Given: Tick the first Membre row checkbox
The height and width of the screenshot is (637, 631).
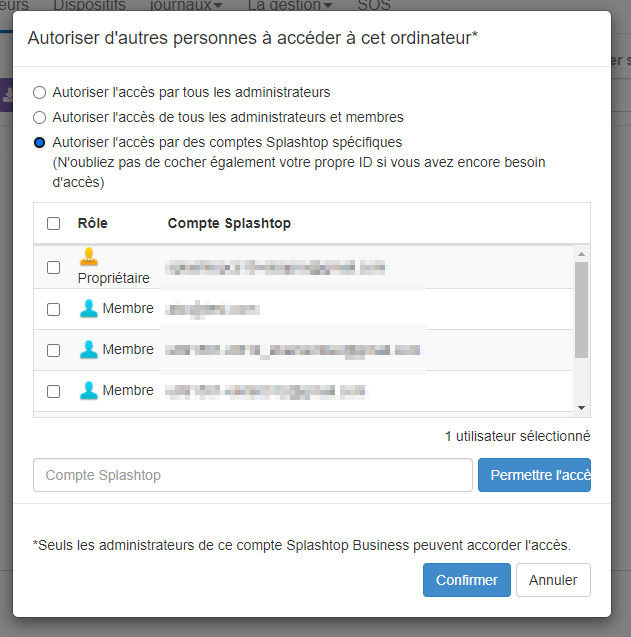Looking at the screenshot, I should click(x=54, y=310).
